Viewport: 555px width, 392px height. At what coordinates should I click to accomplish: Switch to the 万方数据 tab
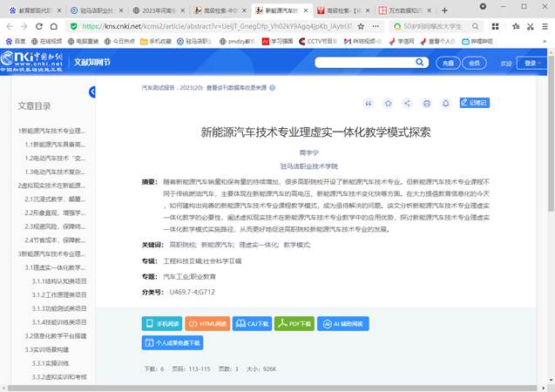click(x=404, y=10)
